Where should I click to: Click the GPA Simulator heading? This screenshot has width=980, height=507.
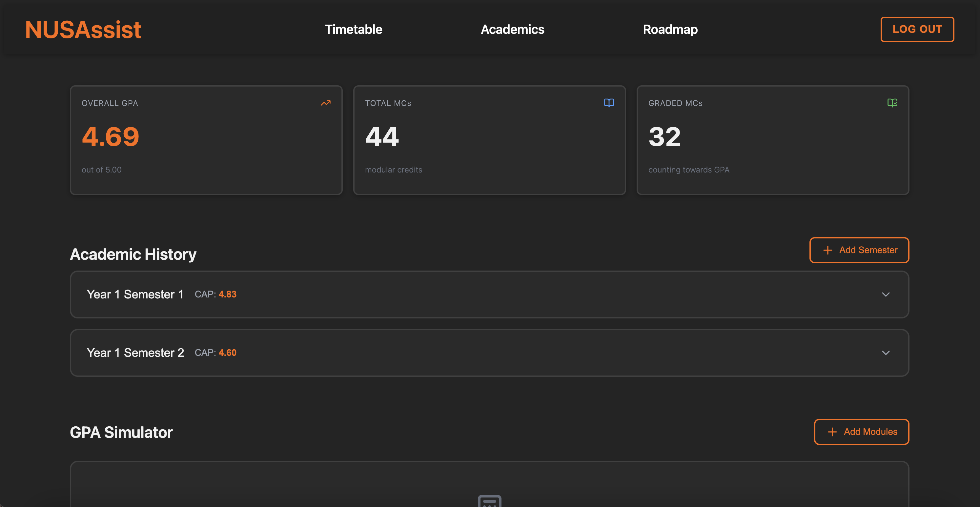coord(121,433)
